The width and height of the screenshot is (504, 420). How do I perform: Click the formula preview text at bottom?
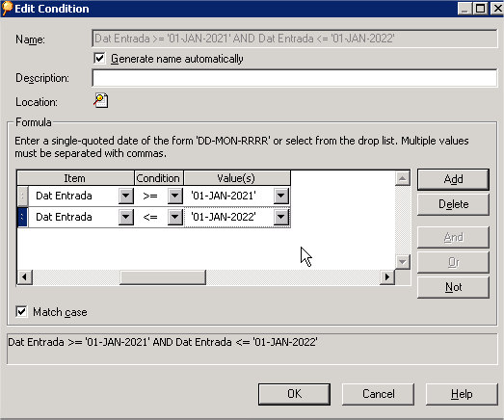163,342
